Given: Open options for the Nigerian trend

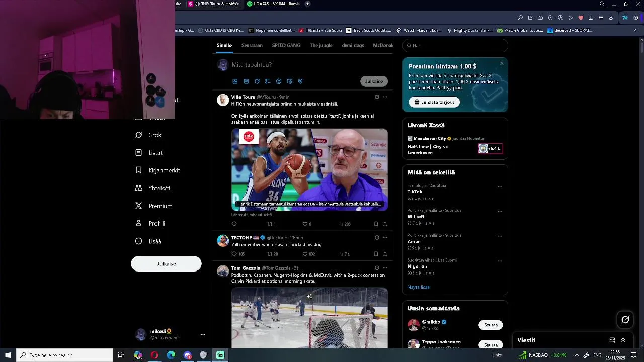Looking at the screenshot, I should 500,261.
